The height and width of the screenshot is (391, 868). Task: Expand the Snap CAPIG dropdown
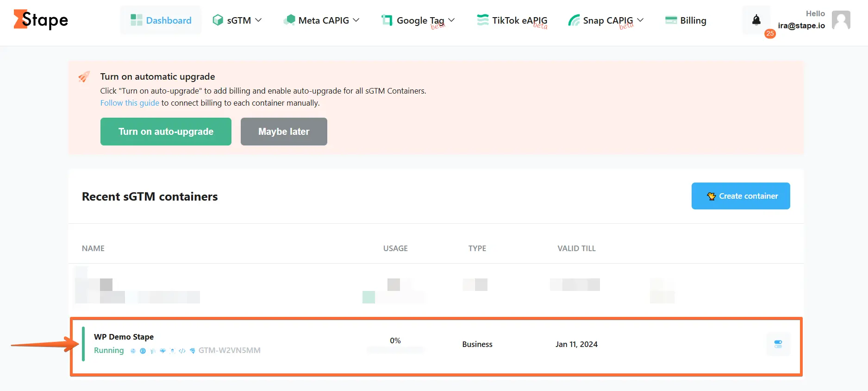(606, 20)
